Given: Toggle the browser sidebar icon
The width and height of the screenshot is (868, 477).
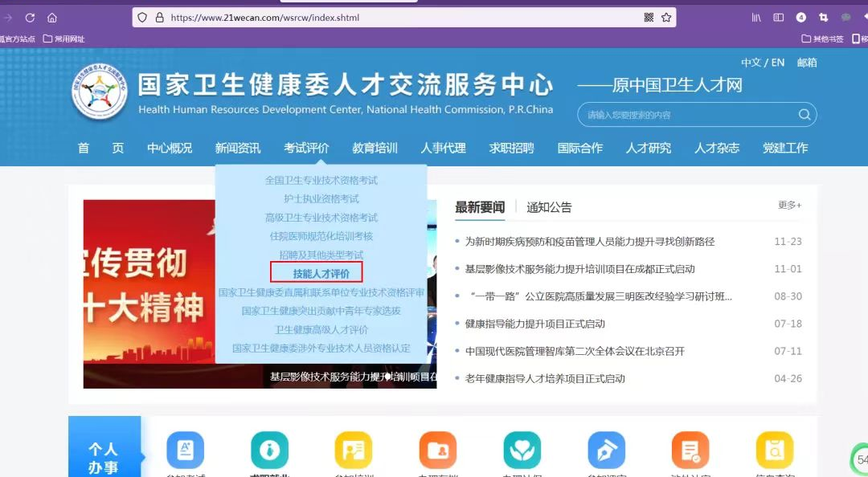Looking at the screenshot, I should tap(778, 18).
